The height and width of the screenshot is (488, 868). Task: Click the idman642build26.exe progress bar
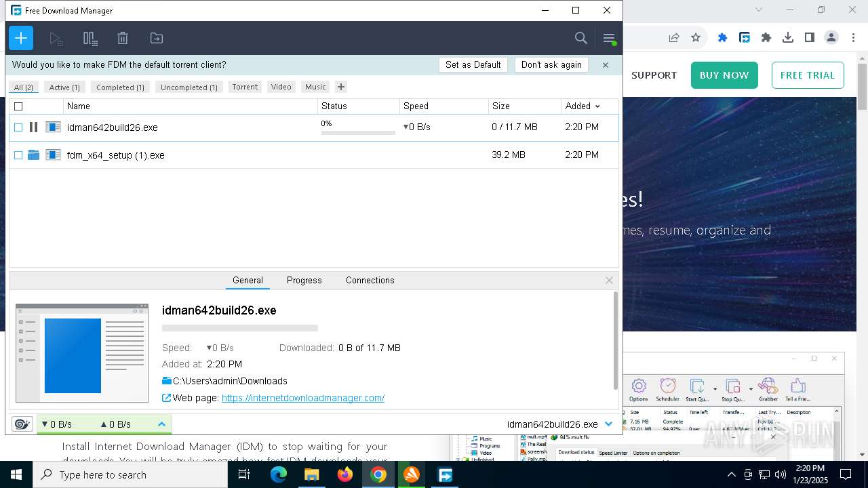[358, 133]
